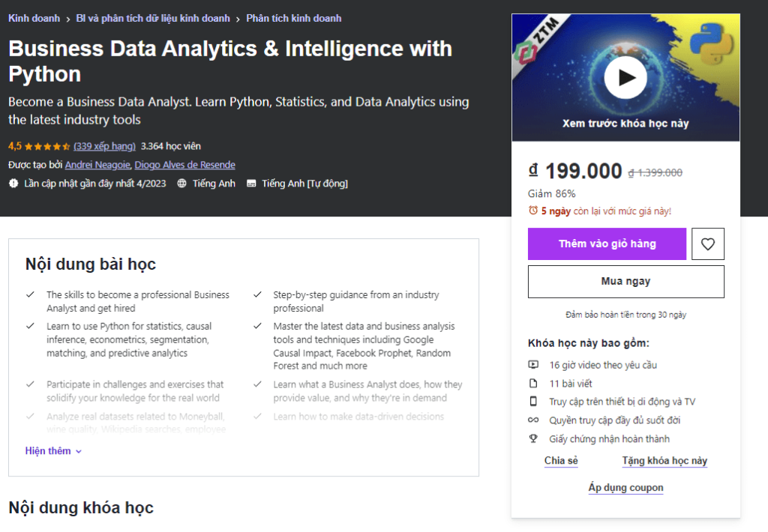This screenshot has height=532, width=768.
Task: Open instructor Andrei Neagoie profile
Action: click(x=97, y=165)
